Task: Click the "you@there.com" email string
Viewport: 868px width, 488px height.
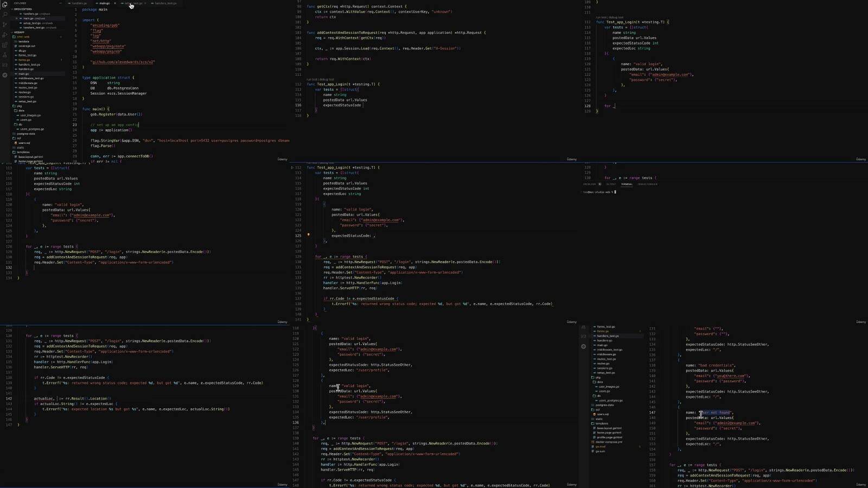Action: [730, 376]
